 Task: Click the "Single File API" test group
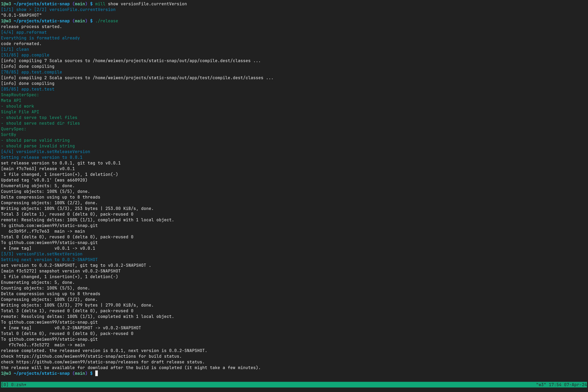[20, 112]
